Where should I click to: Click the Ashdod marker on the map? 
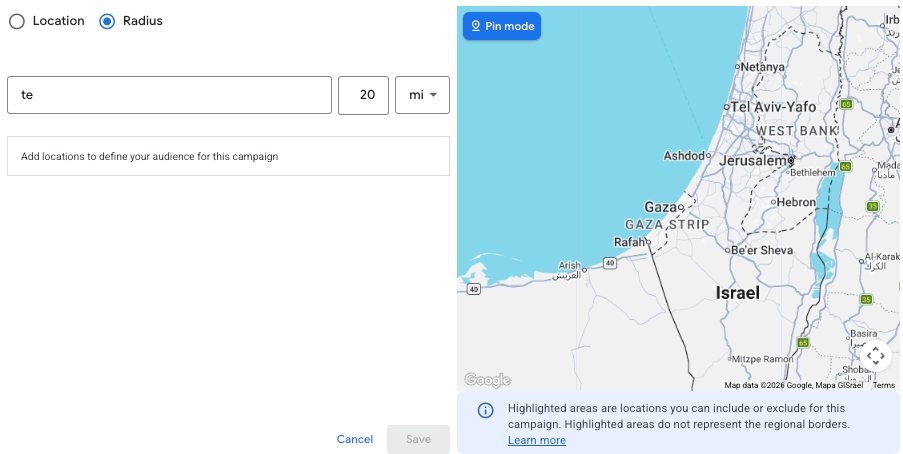pos(708,155)
